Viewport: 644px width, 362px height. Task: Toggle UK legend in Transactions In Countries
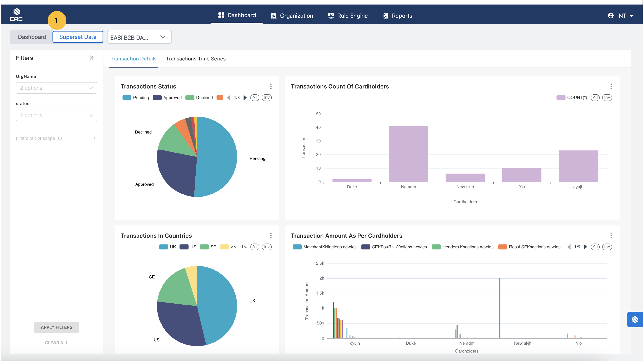(x=168, y=247)
